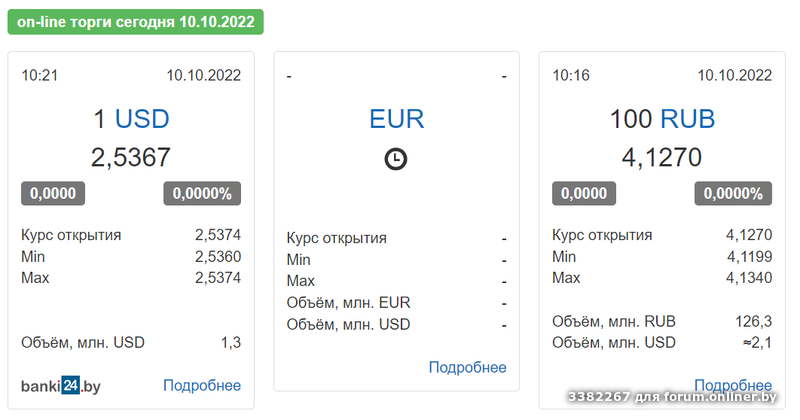This screenshot has height=420, width=800.
Task: Click the RUB 0,0000 change badge
Action: (584, 193)
